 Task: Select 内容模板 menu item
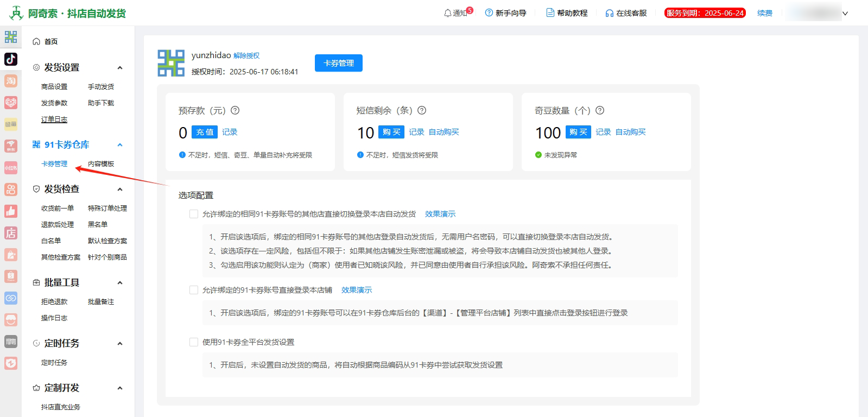point(101,164)
